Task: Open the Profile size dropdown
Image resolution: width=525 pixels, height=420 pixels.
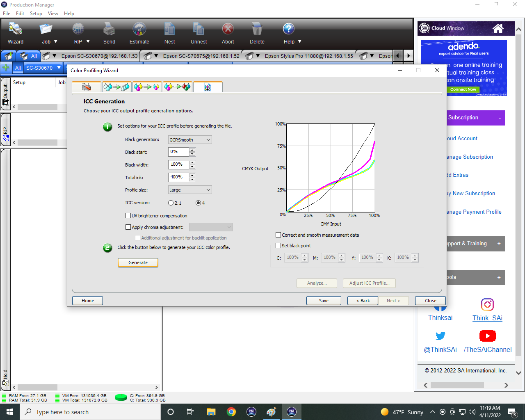Action: pyautogui.click(x=190, y=190)
